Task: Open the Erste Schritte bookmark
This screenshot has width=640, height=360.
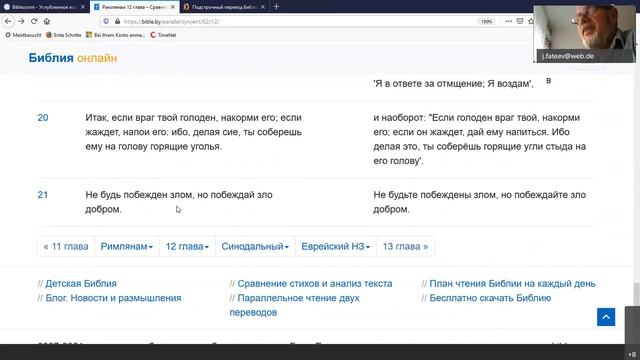Action: pos(64,35)
